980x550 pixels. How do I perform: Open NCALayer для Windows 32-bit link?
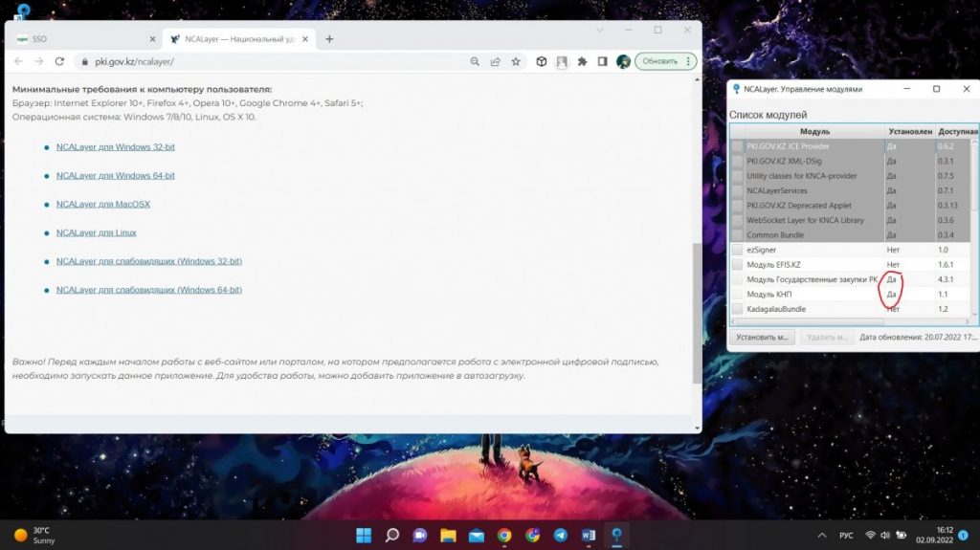pos(116,147)
